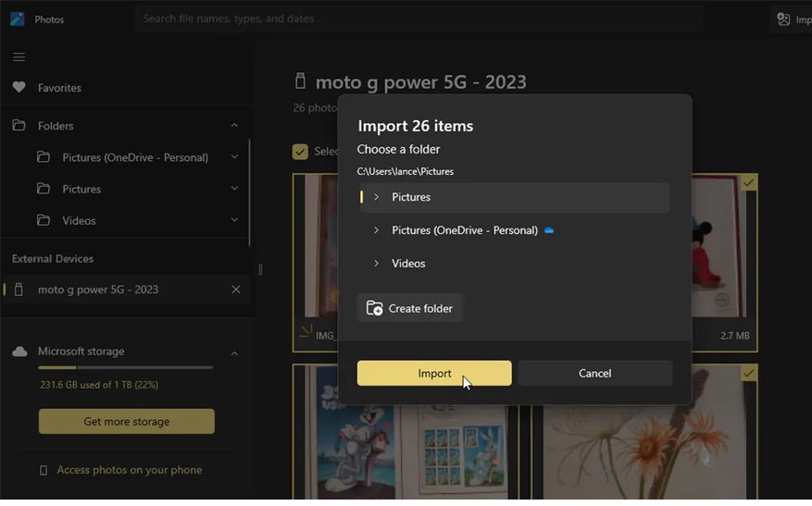The image size is (812, 506).
Task: Collapse the Microsoft storage section
Action: (x=234, y=353)
